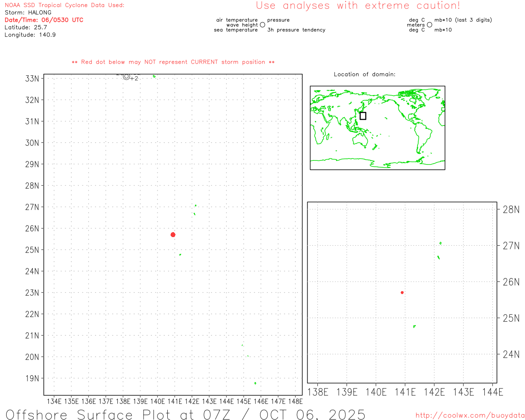
Task: Click the red storm dot in zoomed inset map
Action: (402, 292)
